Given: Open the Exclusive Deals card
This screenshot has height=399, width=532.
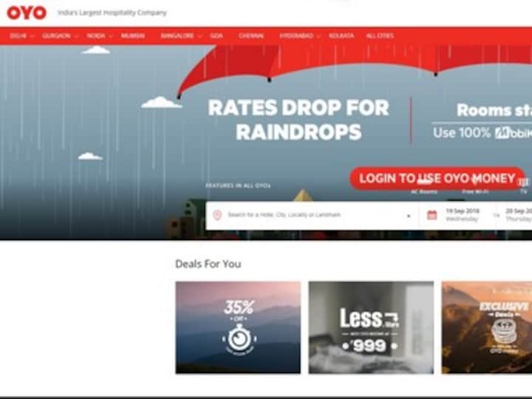Looking at the screenshot, I should click(487, 327).
